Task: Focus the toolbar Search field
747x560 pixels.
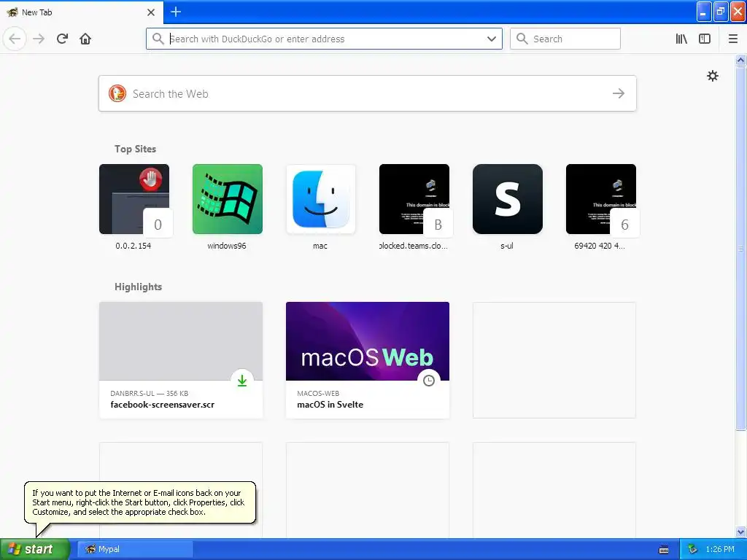Action: click(565, 39)
